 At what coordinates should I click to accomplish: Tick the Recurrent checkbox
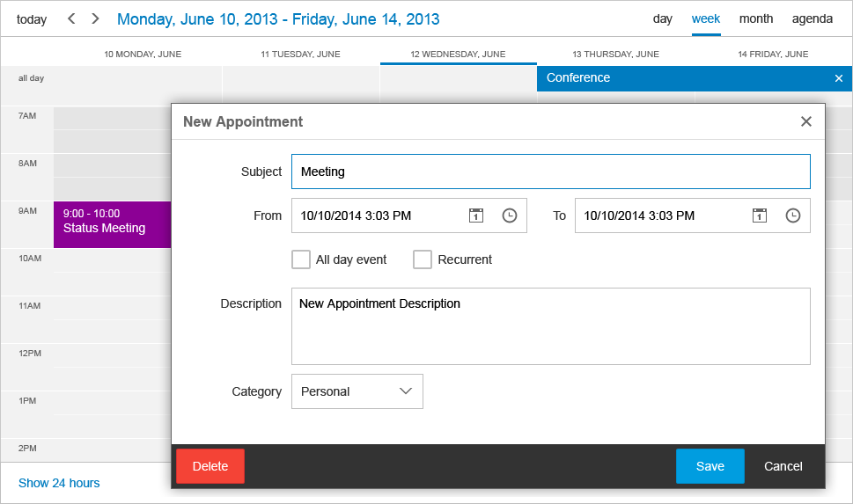click(423, 259)
